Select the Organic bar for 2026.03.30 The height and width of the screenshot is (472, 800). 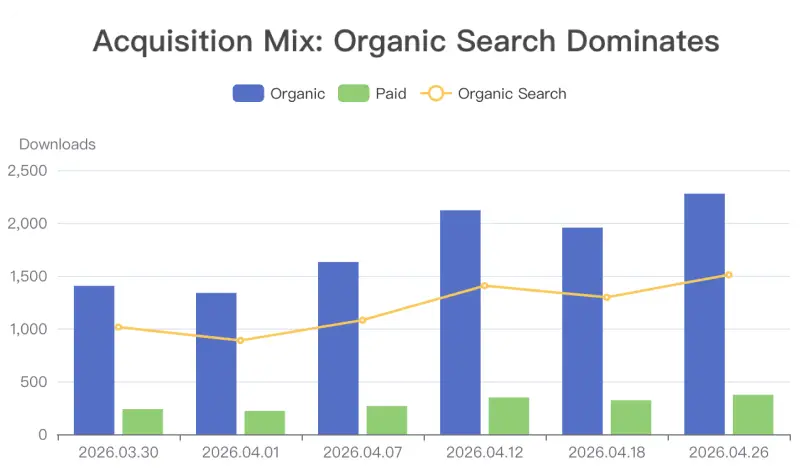(x=94, y=360)
